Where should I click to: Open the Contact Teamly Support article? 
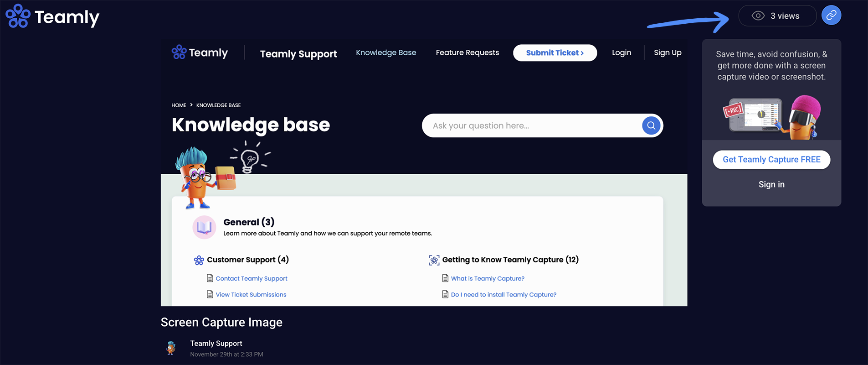click(x=252, y=278)
